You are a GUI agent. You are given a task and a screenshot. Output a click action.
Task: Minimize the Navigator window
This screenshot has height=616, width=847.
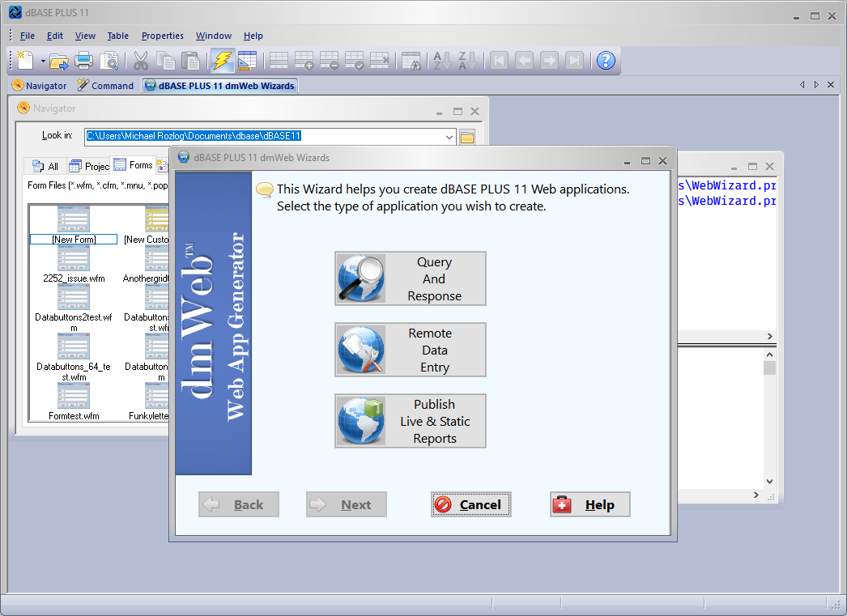[439, 112]
